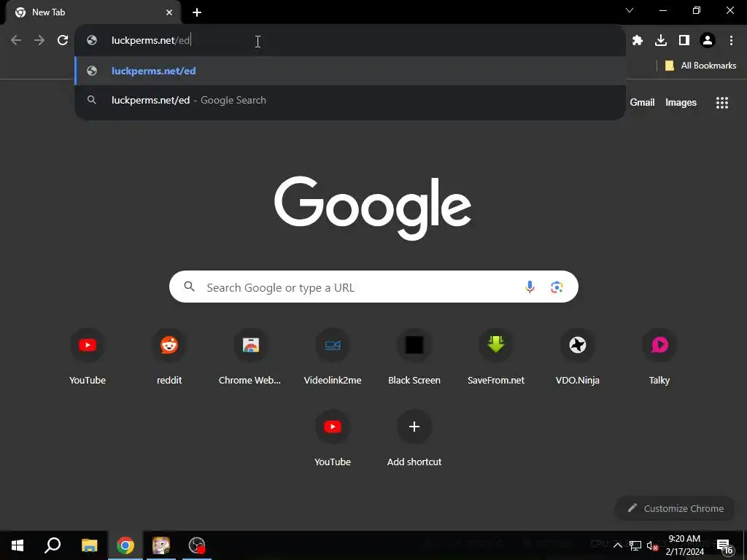
Task: Open the All Bookmarks folder
Action: click(x=700, y=66)
